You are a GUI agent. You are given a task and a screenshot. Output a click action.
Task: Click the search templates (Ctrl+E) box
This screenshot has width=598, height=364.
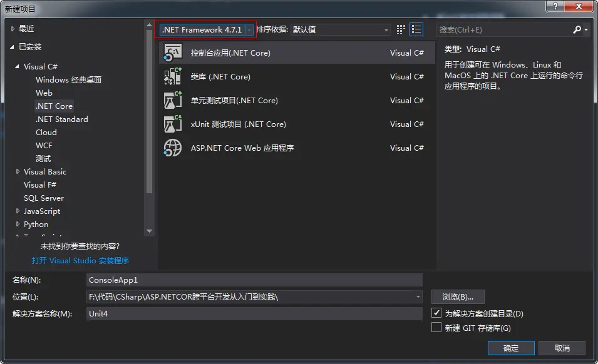(x=505, y=29)
